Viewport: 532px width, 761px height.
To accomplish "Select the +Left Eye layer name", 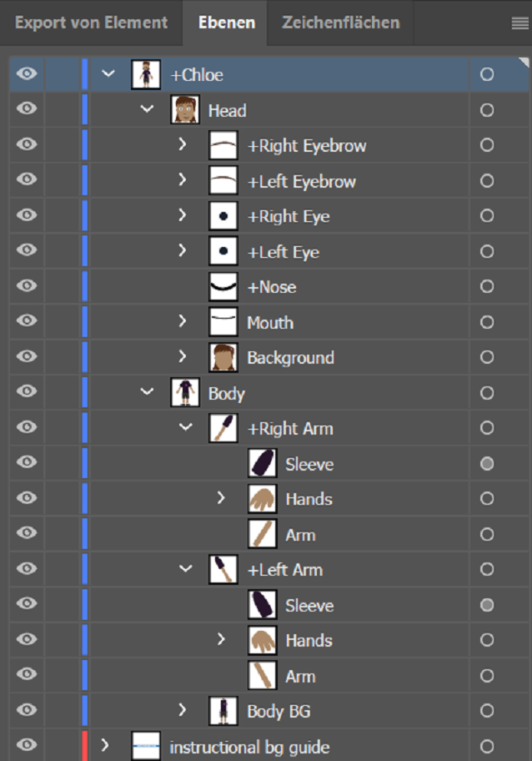I will pyautogui.click(x=283, y=252).
